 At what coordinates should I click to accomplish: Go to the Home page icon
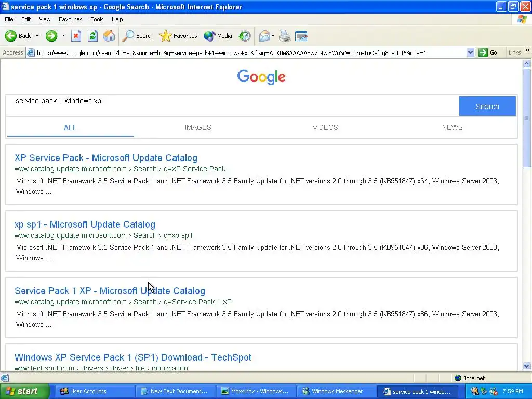pos(109,36)
